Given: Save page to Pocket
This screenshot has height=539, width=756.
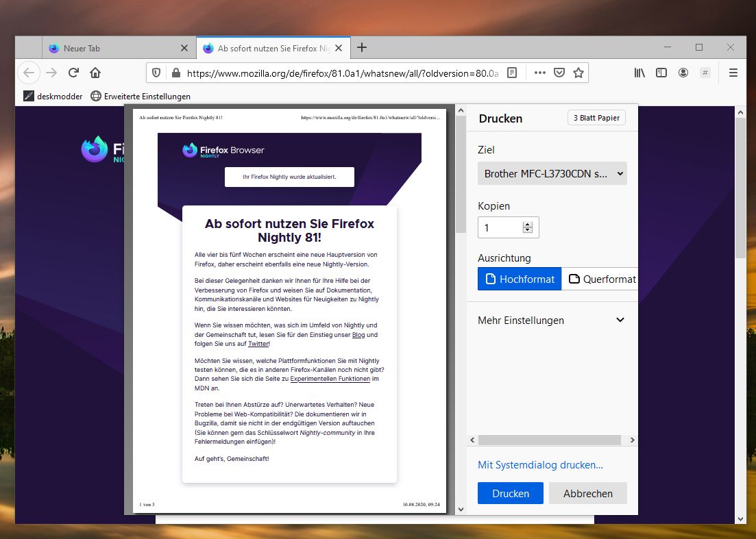Looking at the screenshot, I should (x=559, y=73).
